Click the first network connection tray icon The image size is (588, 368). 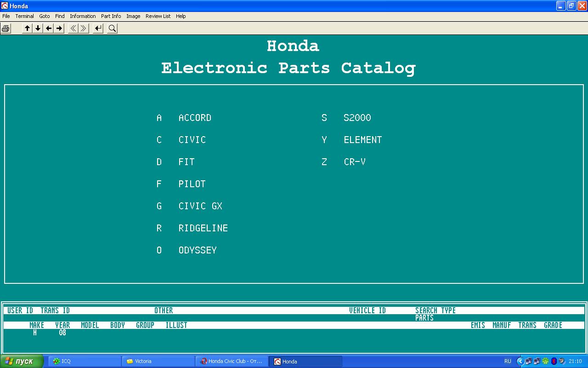[528, 361]
